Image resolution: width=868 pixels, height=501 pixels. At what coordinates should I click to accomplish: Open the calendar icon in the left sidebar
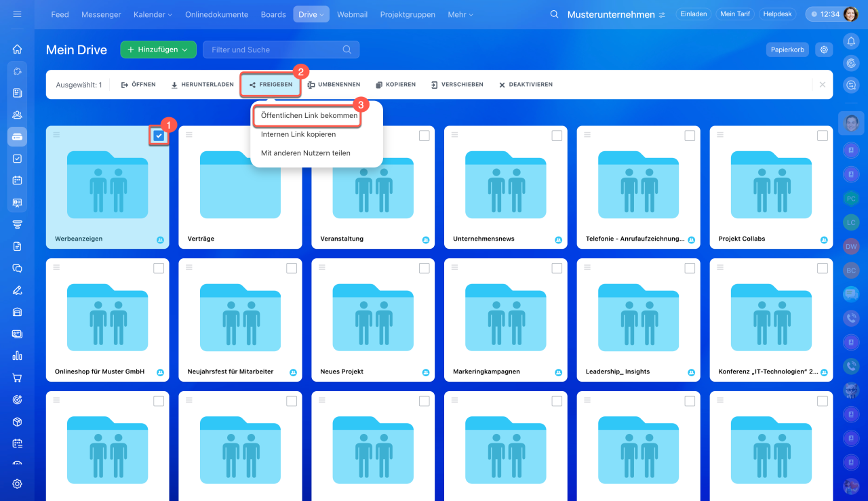[x=17, y=180]
